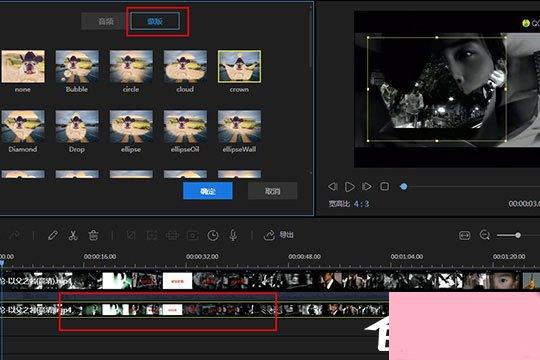The image size is (540, 360).
Task: Pick the Diamond mask thumbnail
Action: pos(23,126)
